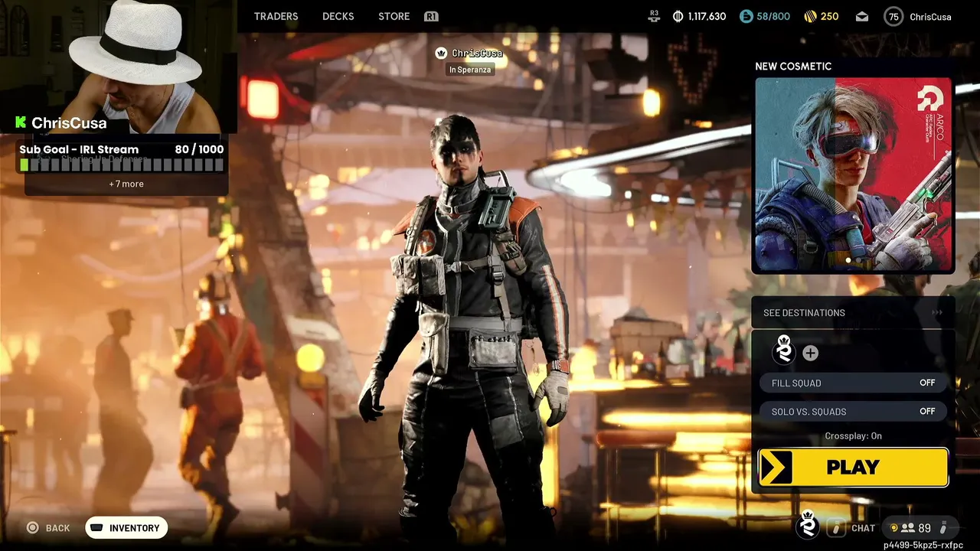Expand destinations using the triple-chevron arrows

pos(936,312)
